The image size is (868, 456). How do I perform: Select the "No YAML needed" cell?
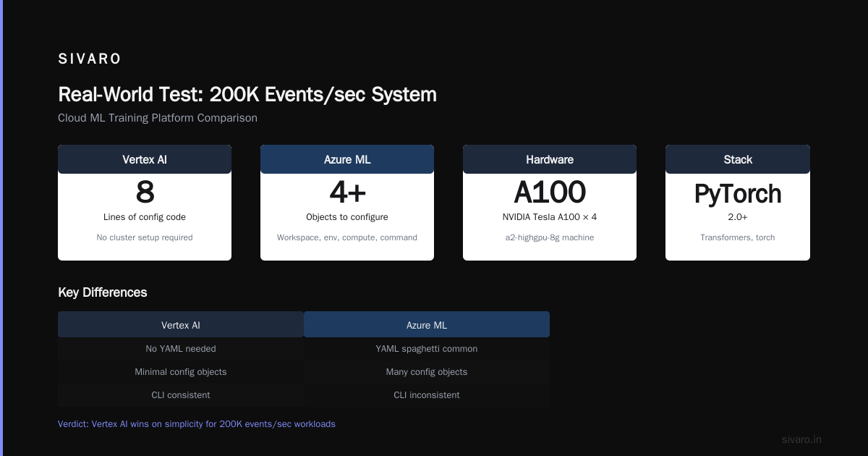(181, 349)
